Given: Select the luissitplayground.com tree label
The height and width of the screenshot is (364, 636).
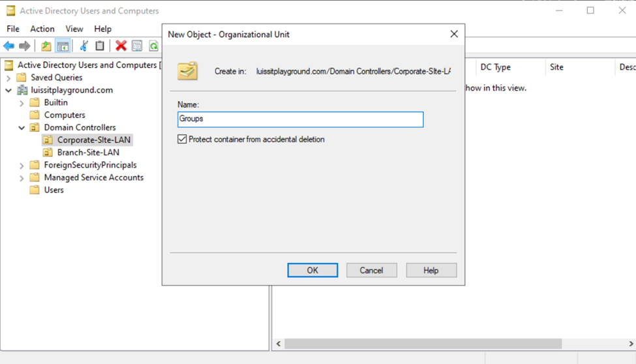Looking at the screenshot, I should click(x=72, y=90).
